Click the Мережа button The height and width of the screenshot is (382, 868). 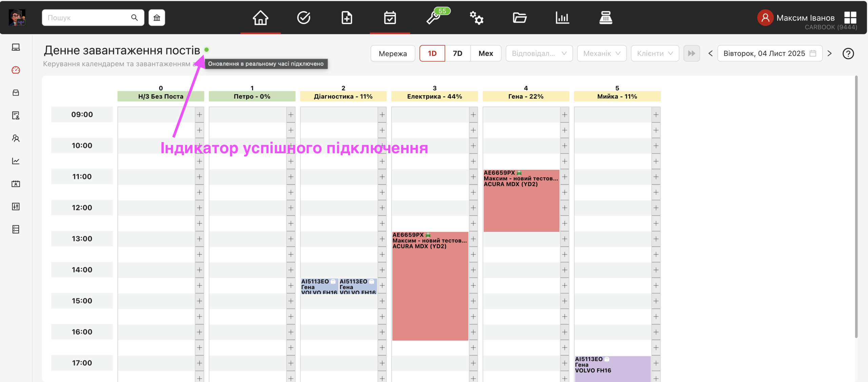click(392, 53)
